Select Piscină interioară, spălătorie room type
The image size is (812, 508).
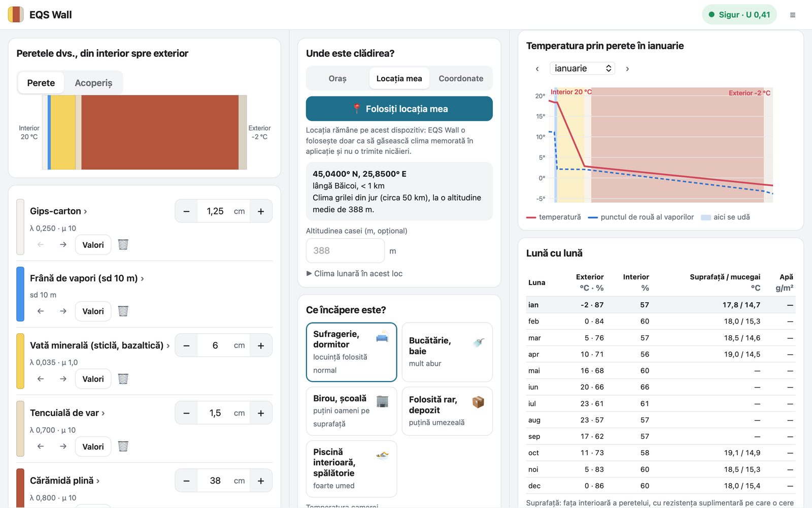351,468
